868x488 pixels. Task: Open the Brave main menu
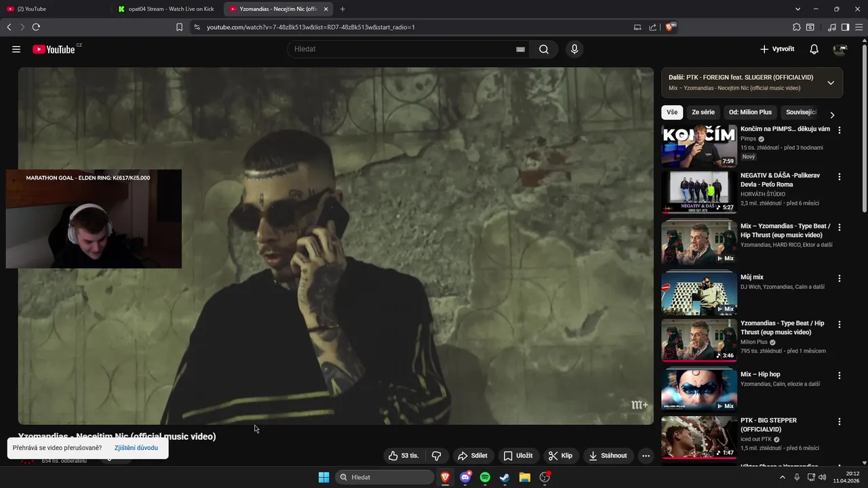pos(859,27)
